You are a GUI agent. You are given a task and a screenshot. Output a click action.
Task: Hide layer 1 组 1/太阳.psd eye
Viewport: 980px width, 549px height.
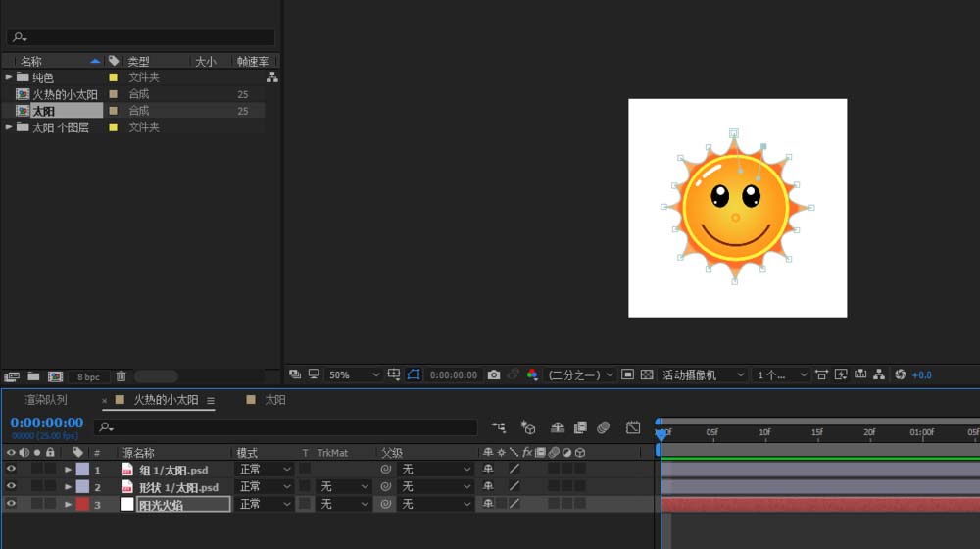[x=11, y=470]
